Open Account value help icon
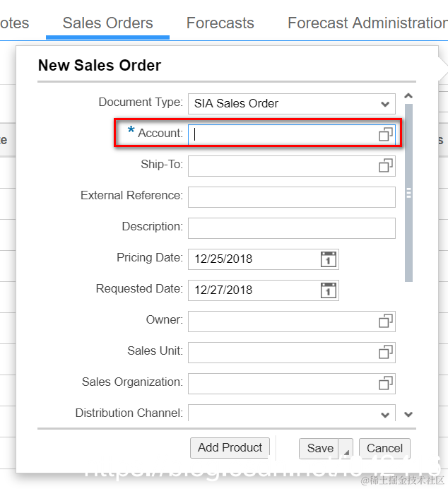 pyautogui.click(x=386, y=134)
